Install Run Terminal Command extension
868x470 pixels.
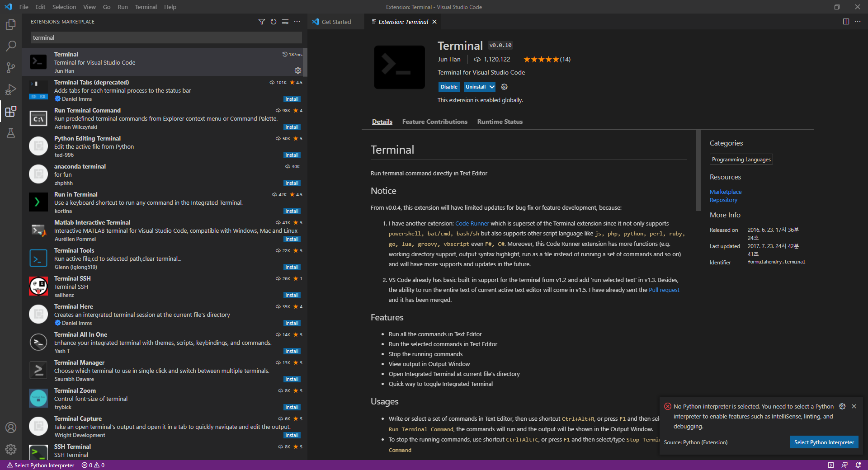tap(292, 127)
